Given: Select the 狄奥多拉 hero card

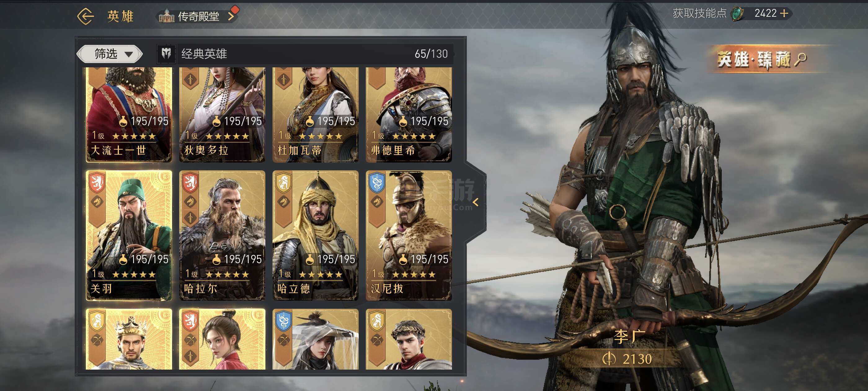Looking at the screenshot, I should [222, 115].
